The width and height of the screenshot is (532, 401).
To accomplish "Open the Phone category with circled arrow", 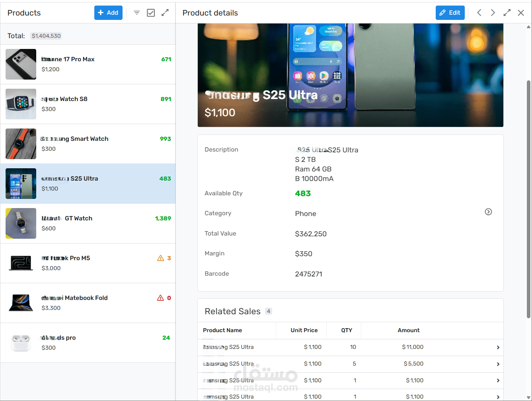I will [488, 212].
